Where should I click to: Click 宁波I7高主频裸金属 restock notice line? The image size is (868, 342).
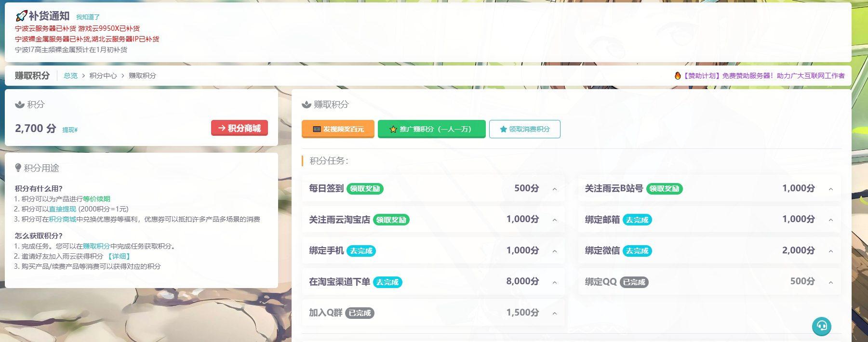[71, 50]
